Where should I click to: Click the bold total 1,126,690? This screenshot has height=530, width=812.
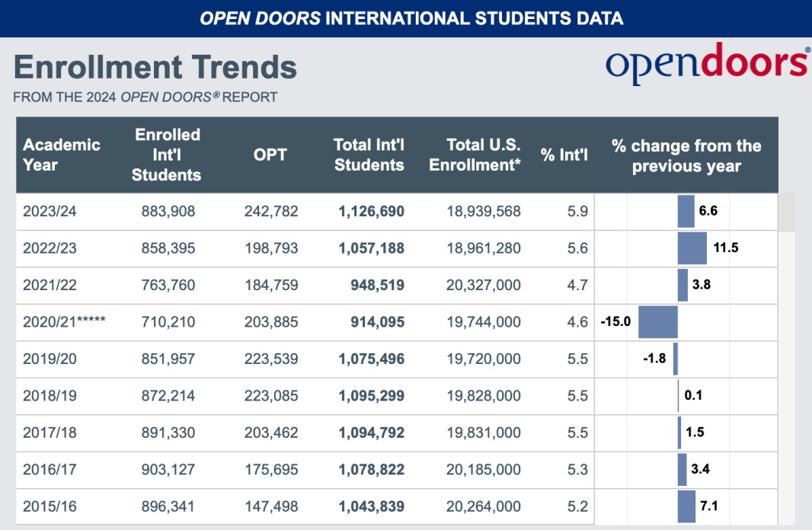371,211
